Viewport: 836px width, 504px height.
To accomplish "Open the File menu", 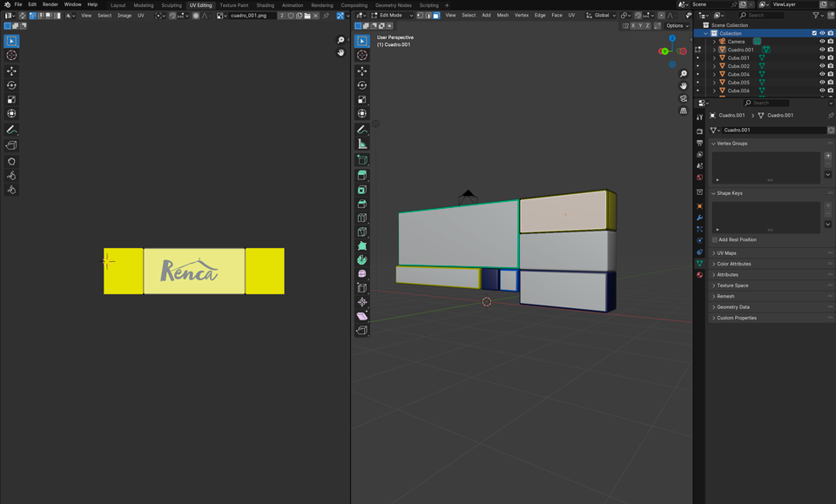I will [18, 4].
